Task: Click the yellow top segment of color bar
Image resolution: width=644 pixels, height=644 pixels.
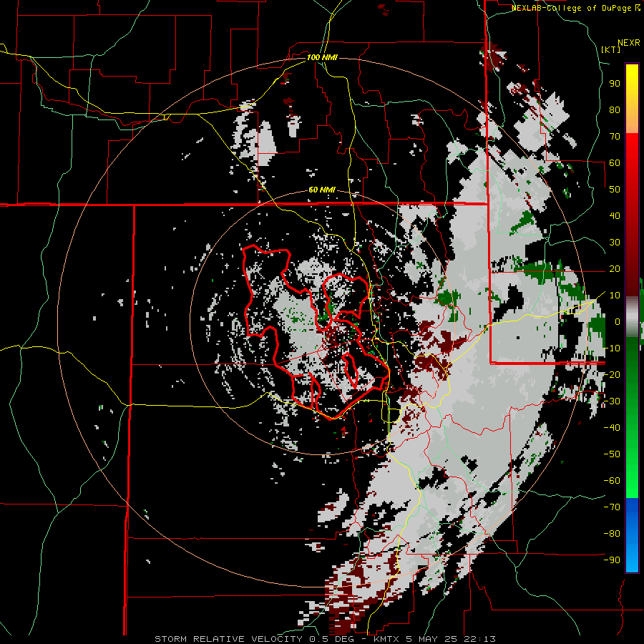Action: (632, 99)
